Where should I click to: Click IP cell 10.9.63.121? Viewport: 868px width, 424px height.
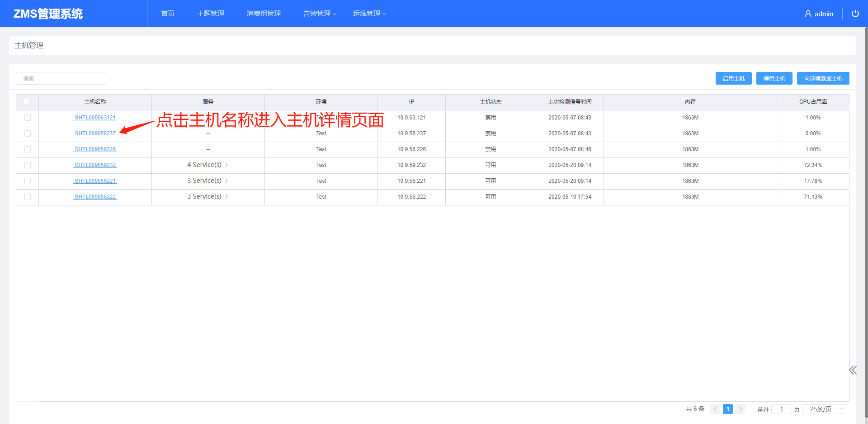[x=411, y=118]
